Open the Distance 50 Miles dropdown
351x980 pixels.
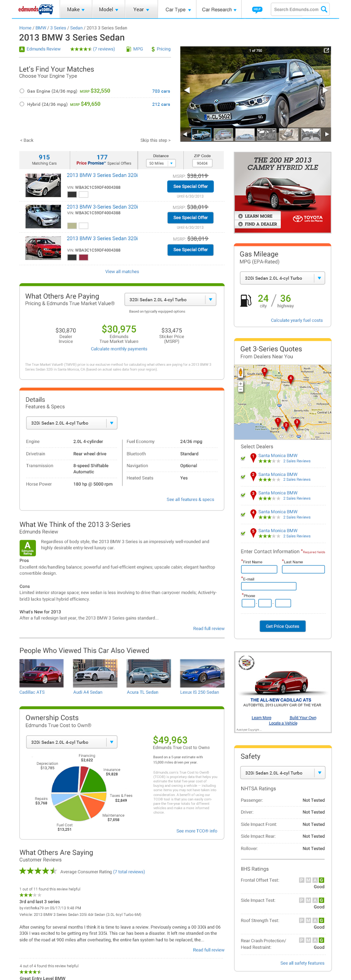point(161,163)
